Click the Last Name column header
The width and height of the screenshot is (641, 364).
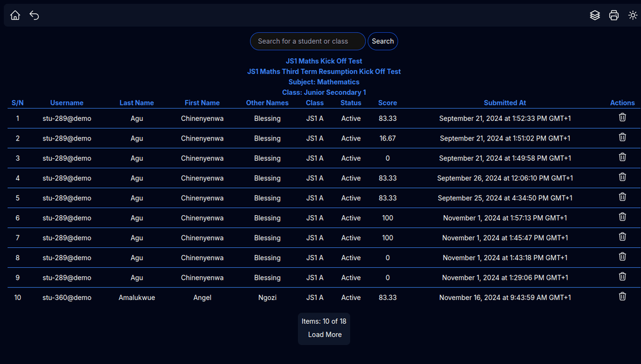(137, 103)
